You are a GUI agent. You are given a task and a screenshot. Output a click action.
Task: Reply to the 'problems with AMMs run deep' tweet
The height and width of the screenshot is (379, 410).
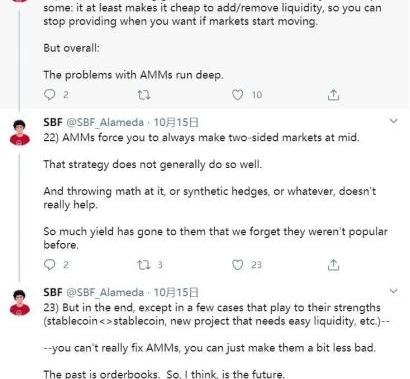pyautogui.click(x=50, y=95)
